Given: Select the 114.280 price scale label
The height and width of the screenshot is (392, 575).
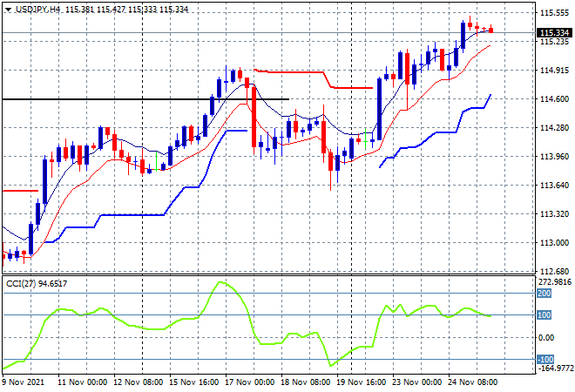Looking at the screenshot, I should [554, 127].
